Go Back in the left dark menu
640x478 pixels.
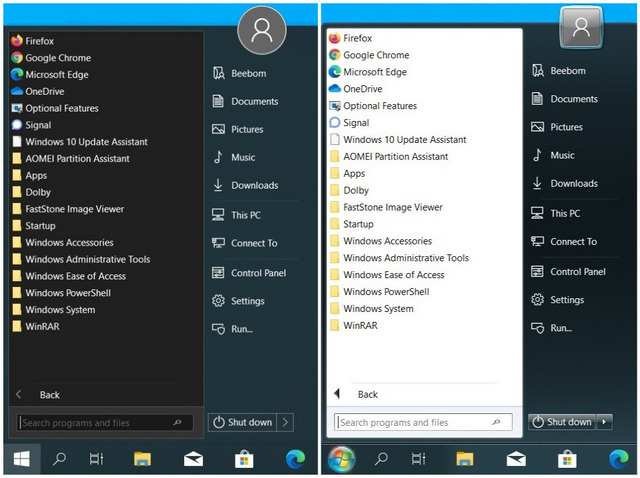coord(38,395)
